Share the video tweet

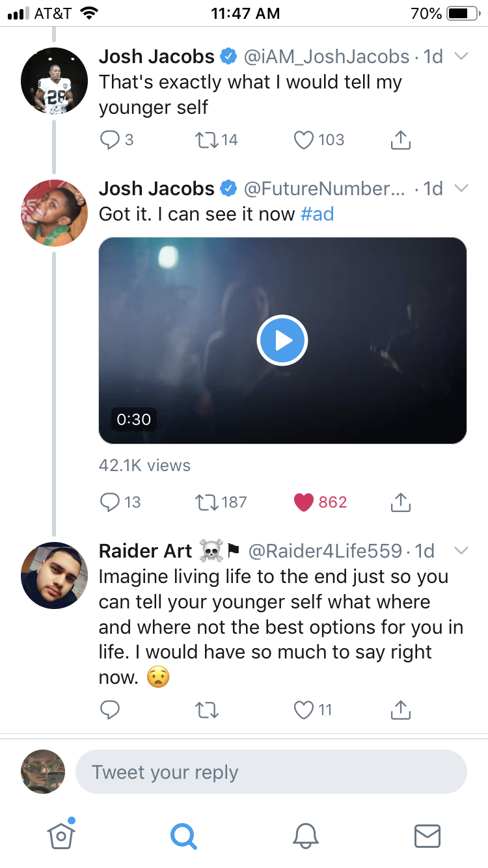[x=401, y=502]
